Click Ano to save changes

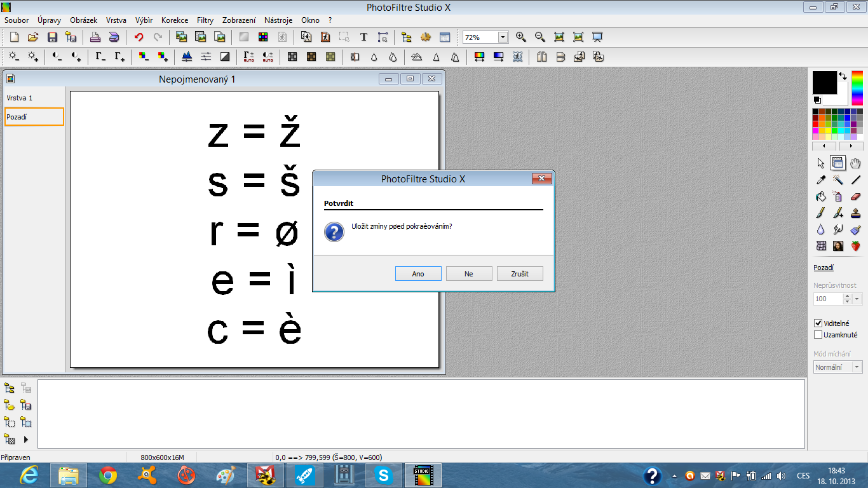tap(418, 274)
